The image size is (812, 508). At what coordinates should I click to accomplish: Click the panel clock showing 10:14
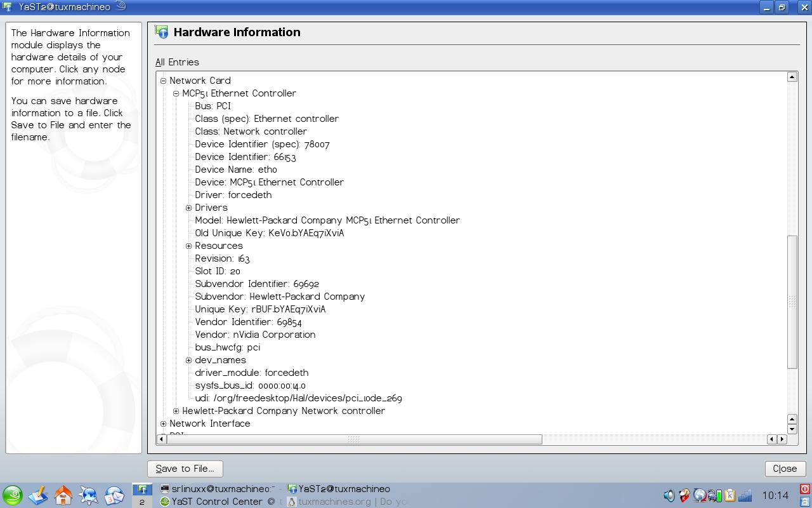[x=775, y=495]
